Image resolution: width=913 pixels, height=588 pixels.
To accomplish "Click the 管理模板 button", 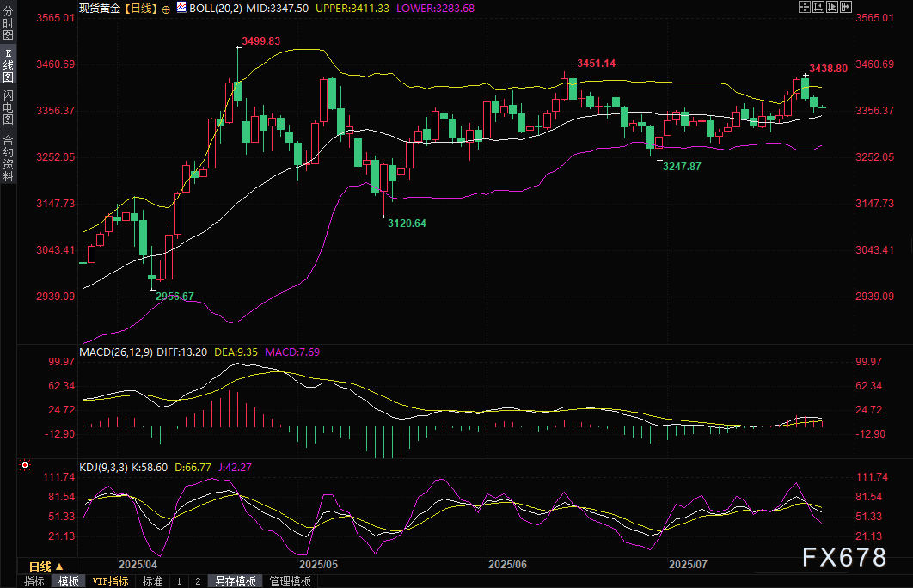I will [x=290, y=581].
